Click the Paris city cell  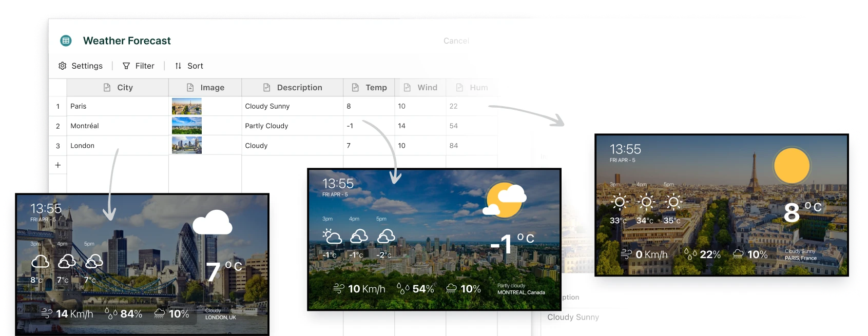coord(118,106)
